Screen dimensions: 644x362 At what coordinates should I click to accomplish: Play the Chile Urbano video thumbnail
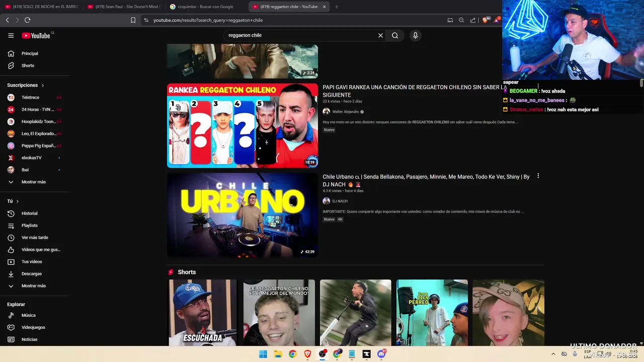coord(243,215)
